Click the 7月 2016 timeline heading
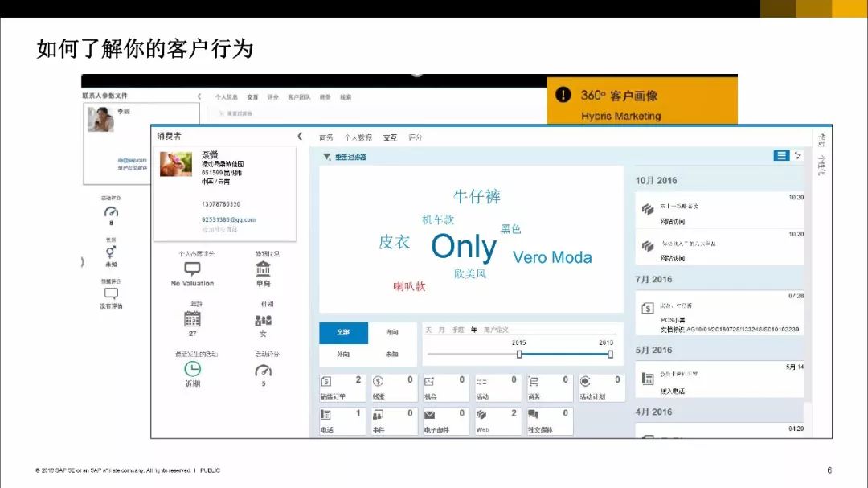 653,279
